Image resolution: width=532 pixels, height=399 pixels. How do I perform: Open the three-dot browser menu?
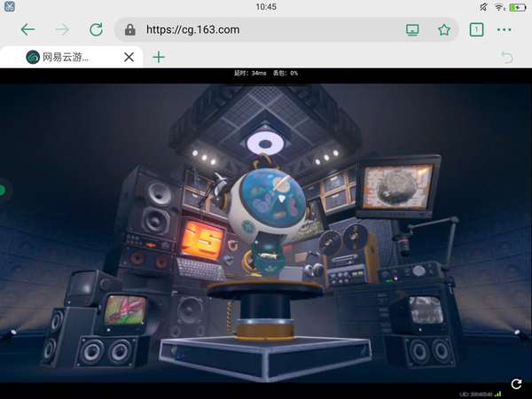click(505, 30)
